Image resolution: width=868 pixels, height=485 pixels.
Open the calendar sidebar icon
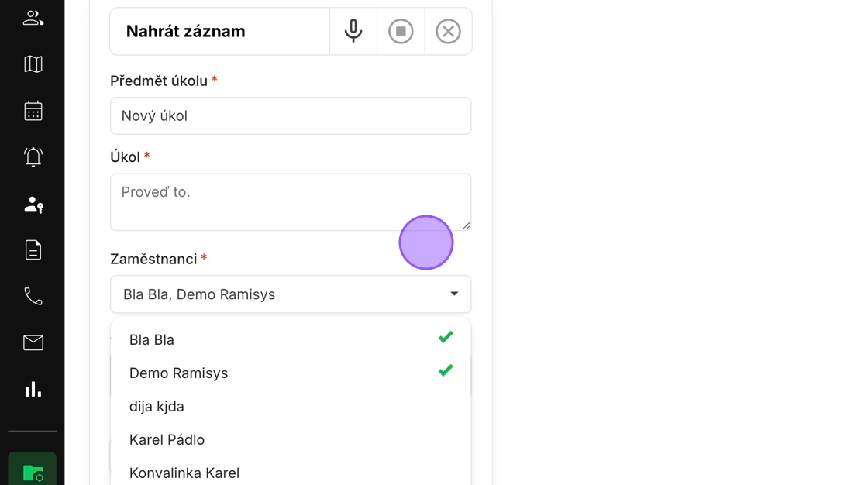point(33,111)
